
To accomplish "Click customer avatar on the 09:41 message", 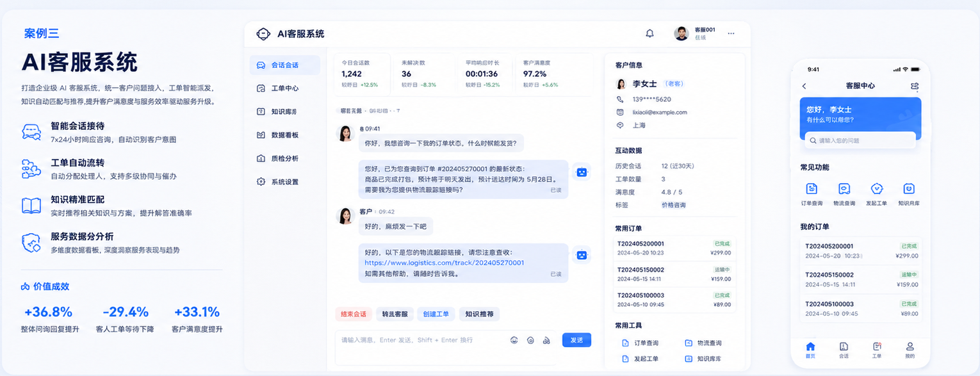I will (345, 133).
